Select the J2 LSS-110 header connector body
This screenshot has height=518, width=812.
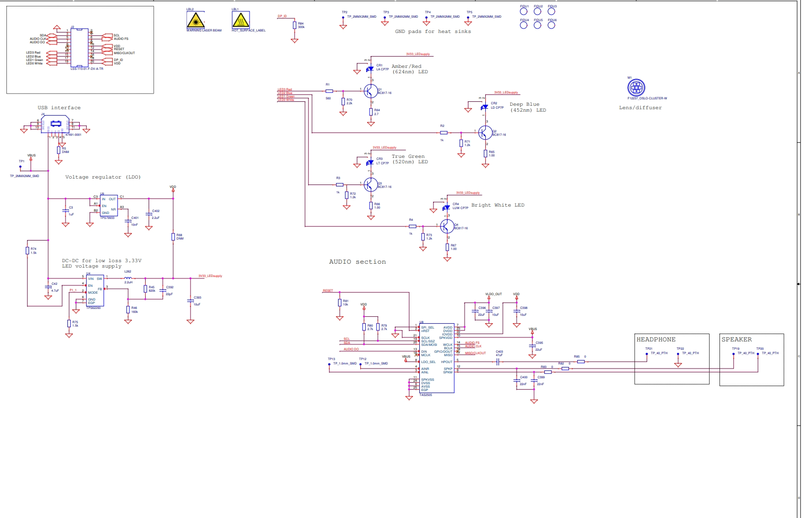point(80,48)
